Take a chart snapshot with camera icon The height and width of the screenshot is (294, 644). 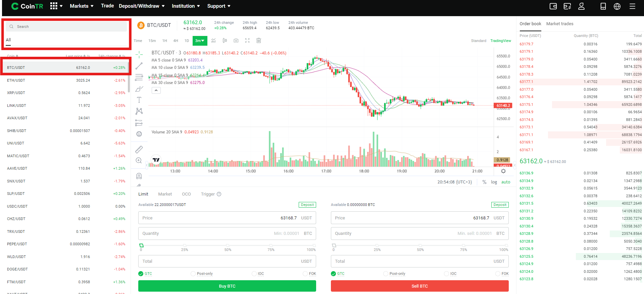[236, 41]
